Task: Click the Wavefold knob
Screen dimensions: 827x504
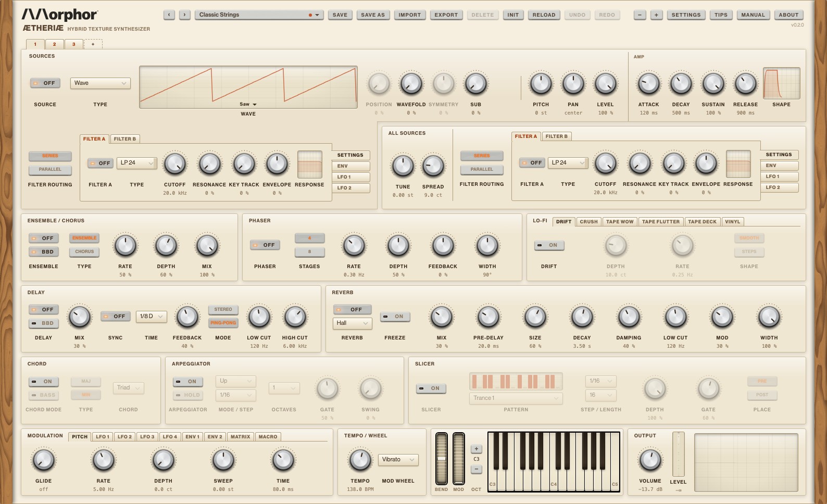Action: (x=411, y=83)
